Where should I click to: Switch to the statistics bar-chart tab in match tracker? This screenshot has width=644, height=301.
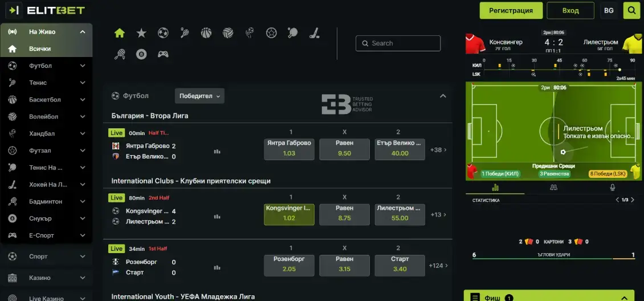[x=495, y=188]
